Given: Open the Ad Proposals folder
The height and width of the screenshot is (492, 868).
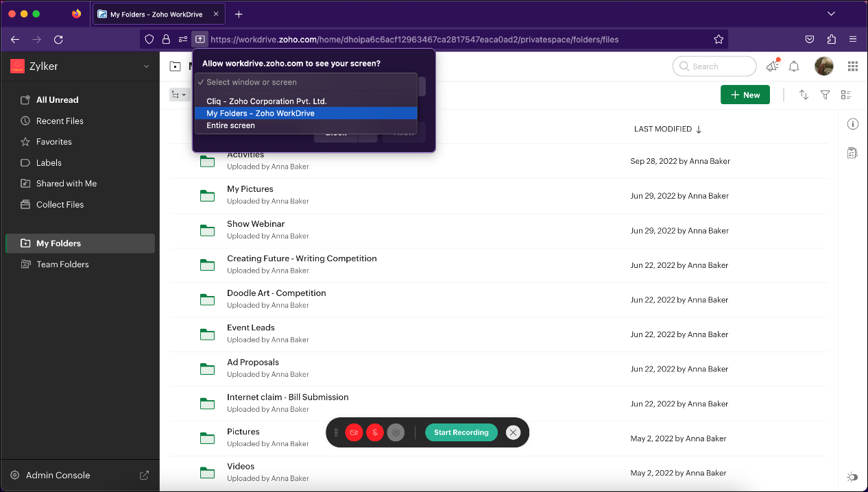Looking at the screenshot, I should click(253, 362).
